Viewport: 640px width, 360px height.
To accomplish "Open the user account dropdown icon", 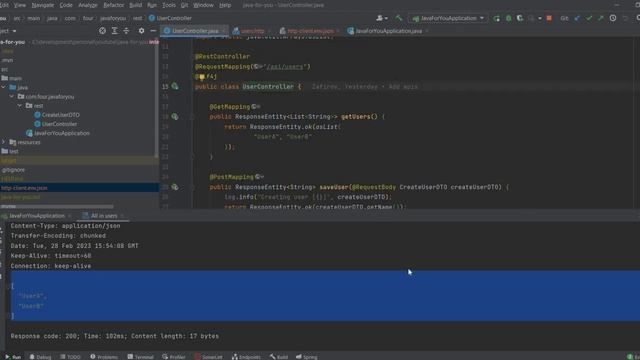I will (382, 18).
